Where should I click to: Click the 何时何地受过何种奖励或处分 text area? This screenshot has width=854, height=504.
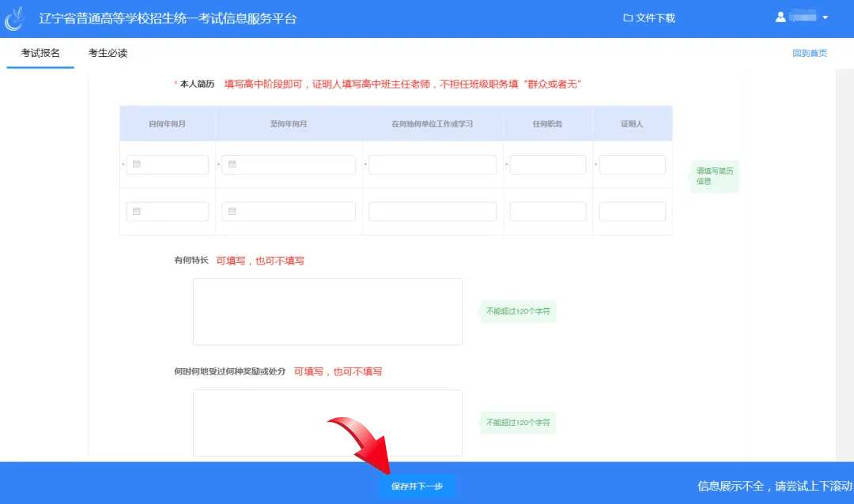click(327, 423)
